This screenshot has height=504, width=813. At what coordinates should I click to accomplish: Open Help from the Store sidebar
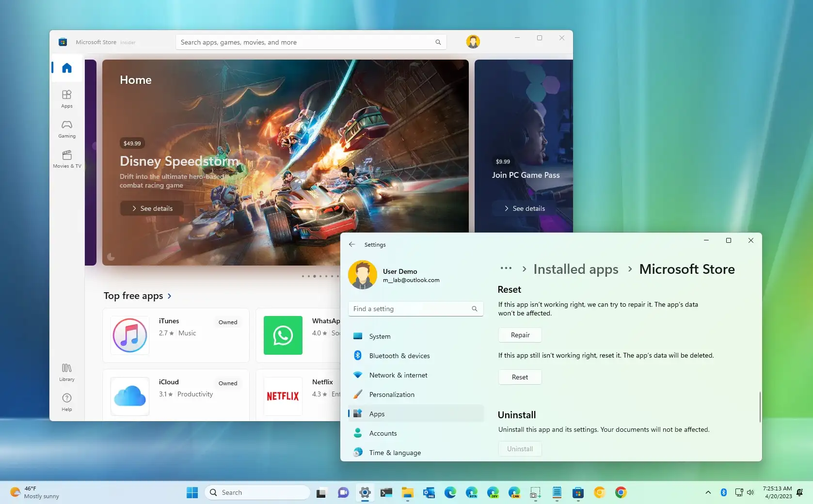point(66,401)
